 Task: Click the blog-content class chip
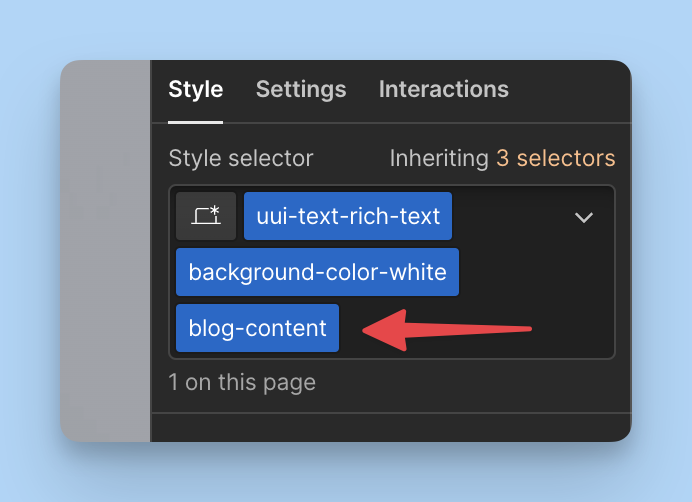(x=257, y=328)
